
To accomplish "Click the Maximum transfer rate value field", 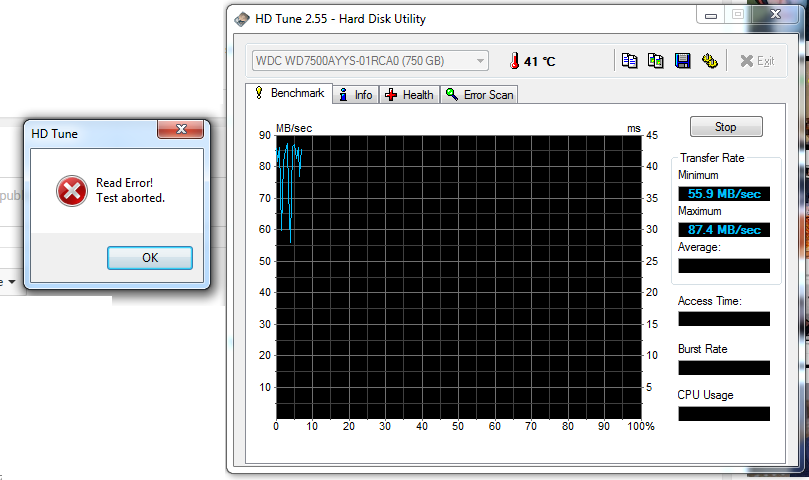I will click(724, 230).
